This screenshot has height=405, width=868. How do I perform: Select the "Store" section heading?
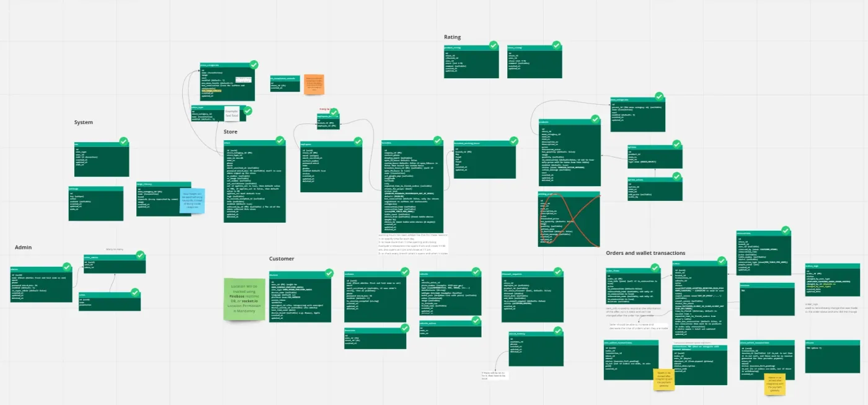click(x=231, y=131)
